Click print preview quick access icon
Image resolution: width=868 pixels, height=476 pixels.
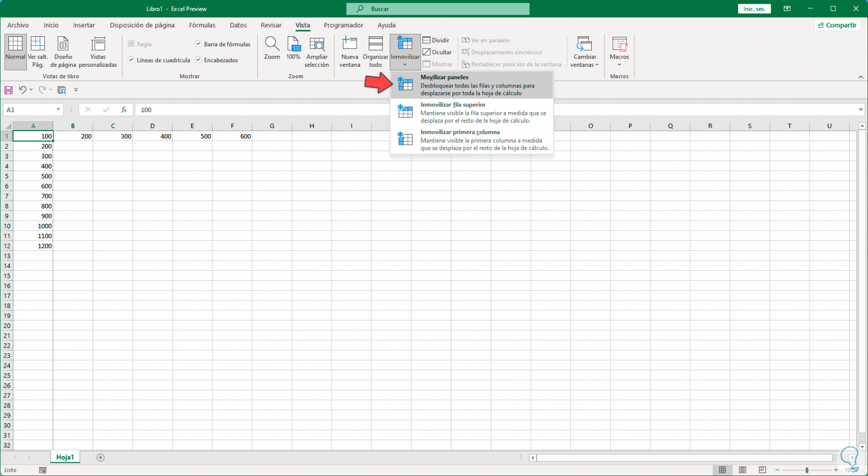[x=62, y=90]
